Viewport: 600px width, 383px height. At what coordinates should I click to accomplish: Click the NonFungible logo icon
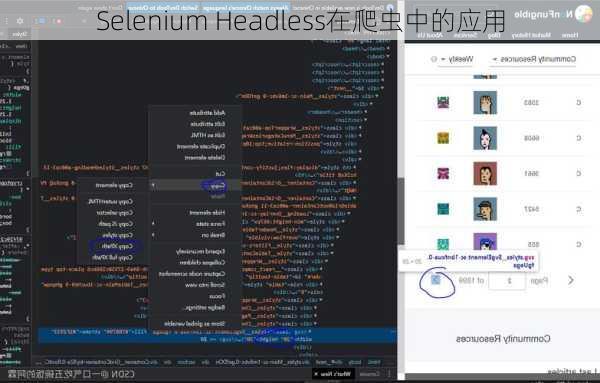(583, 15)
